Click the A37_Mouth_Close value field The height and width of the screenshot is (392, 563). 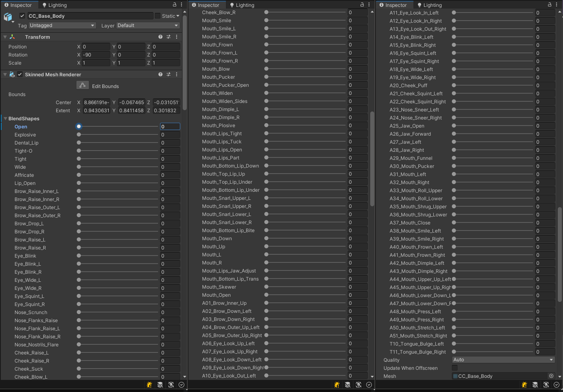point(545,222)
